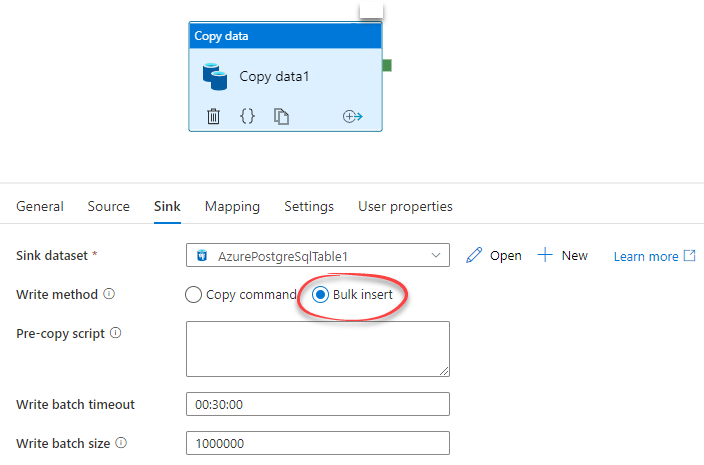The width and height of the screenshot is (704, 465).
Task: Show info tooltip for Write method
Action: [x=109, y=294]
